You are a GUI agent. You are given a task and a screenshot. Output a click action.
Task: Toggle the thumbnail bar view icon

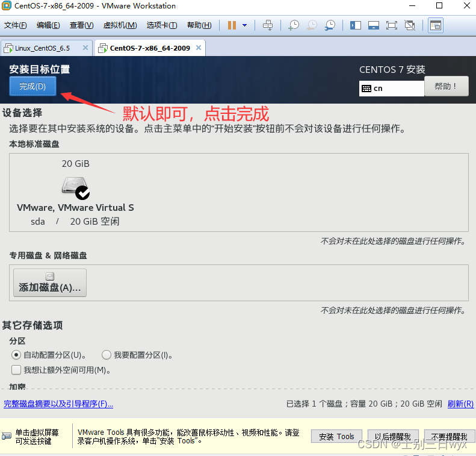(373, 25)
